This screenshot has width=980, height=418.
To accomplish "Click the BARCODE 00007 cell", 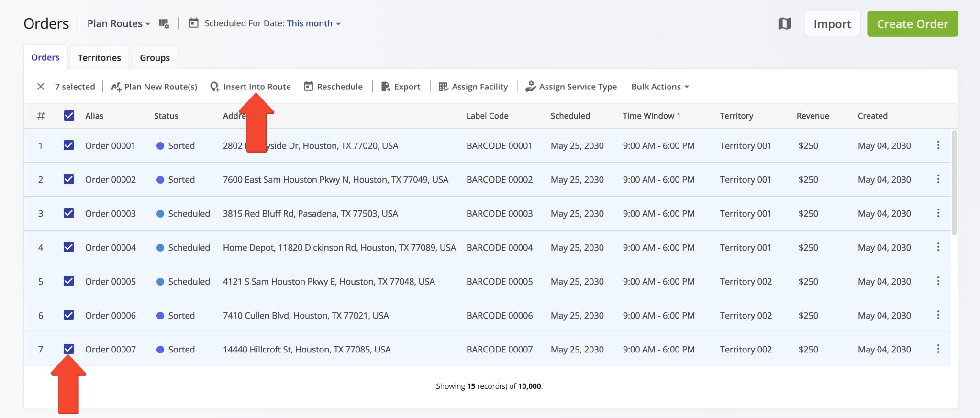I will point(500,350).
